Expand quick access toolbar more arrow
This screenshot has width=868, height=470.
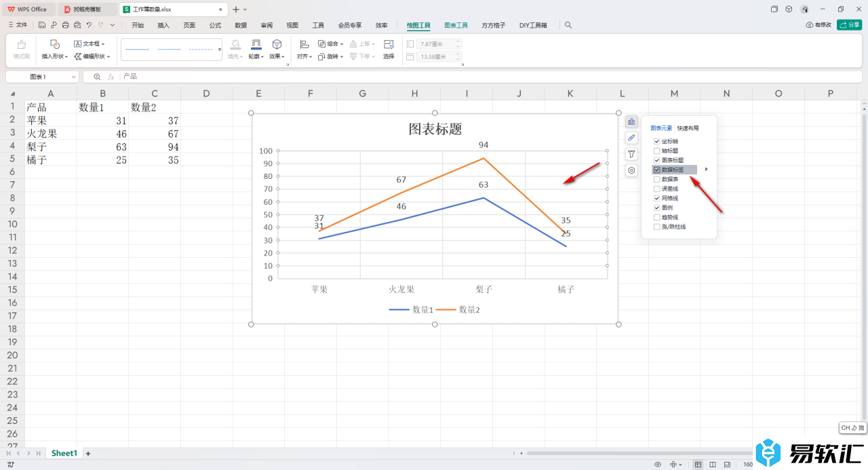pos(112,25)
